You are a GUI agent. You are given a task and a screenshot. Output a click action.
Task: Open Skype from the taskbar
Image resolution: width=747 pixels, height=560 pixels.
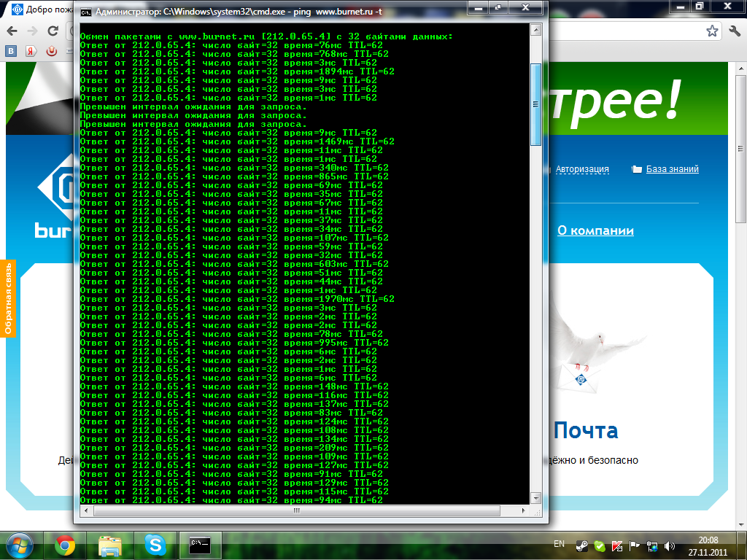[x=155, y=544]
